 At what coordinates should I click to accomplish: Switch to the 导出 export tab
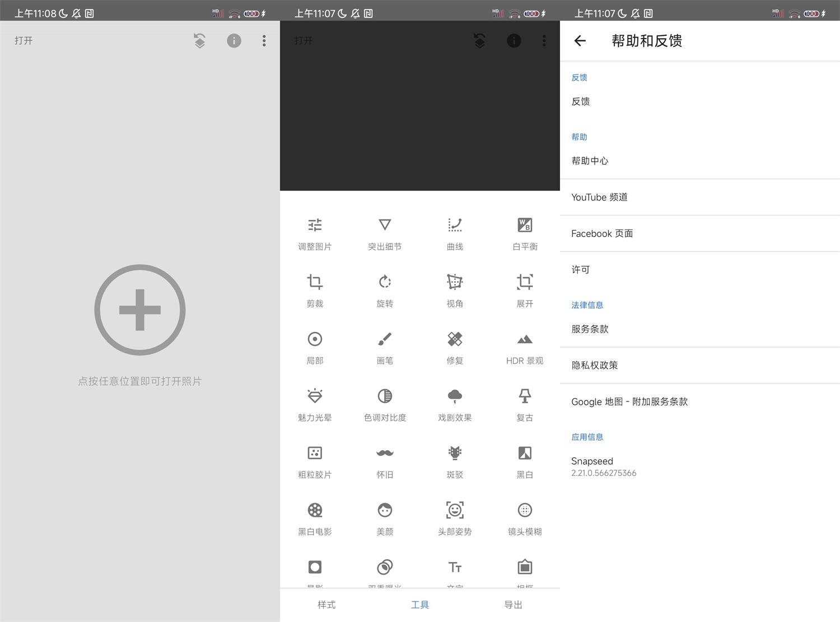[513, 605]
